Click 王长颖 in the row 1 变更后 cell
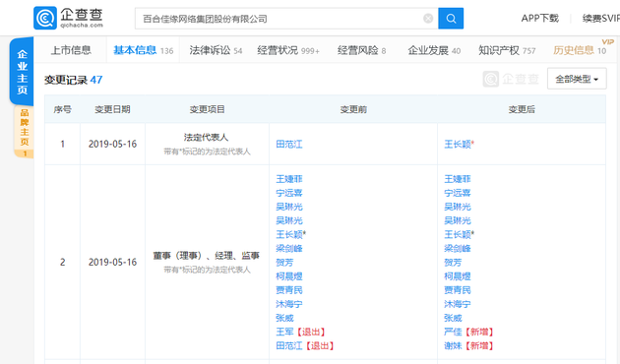The height and width of the screenshot is (364, 620). [459, 145]
